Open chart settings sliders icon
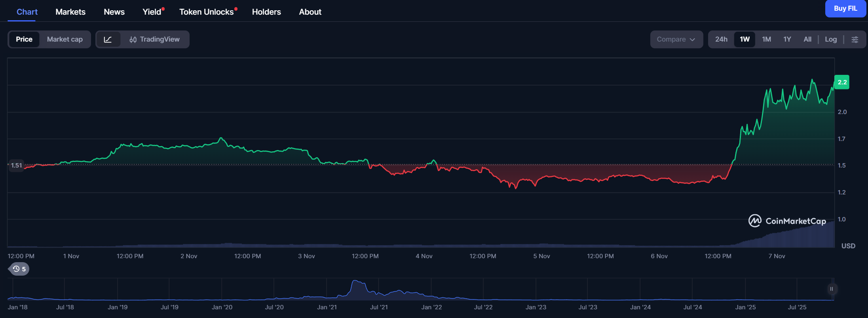The width and height of the screenshot is (868, 318). (855, 40)
